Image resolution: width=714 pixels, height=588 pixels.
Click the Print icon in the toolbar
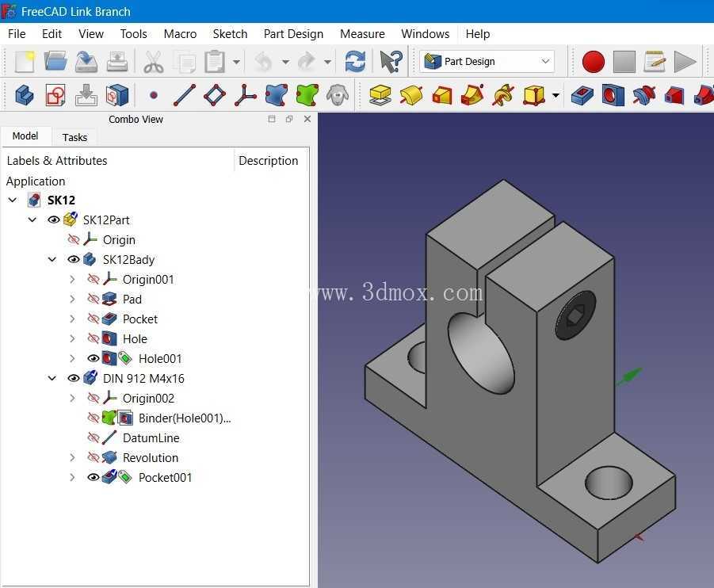pos(117,62)
